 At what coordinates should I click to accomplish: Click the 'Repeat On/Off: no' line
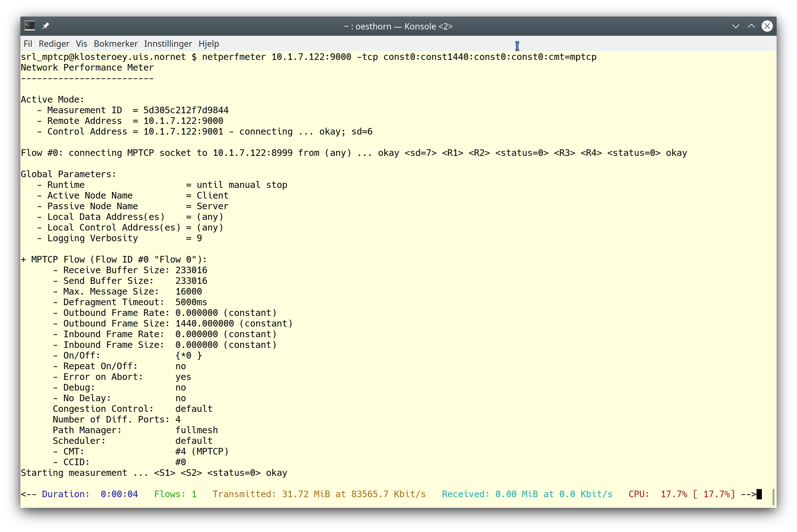pyautogui.click(x=120, y=366)
